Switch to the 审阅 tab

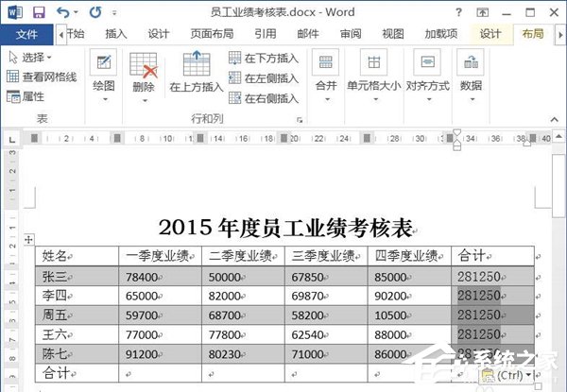point(351,34)
